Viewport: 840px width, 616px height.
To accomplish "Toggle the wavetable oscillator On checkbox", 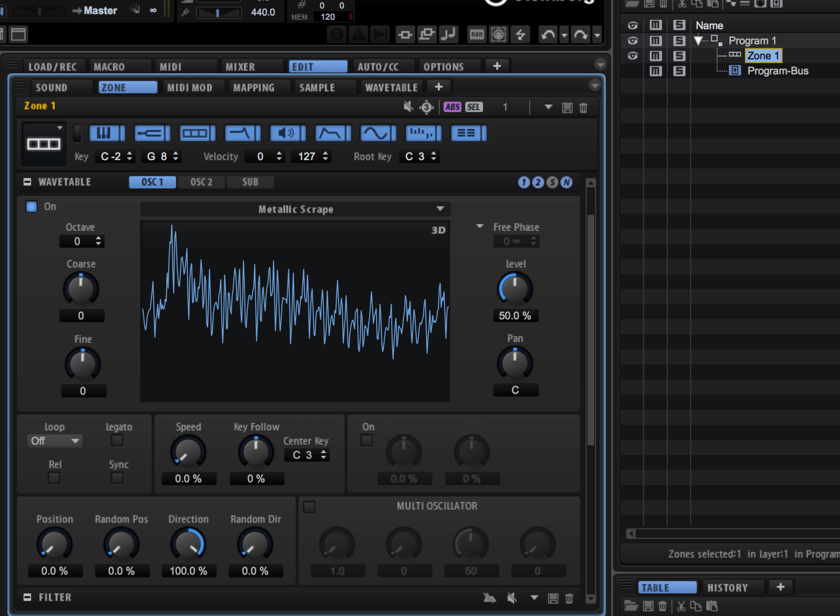I will pyautogui.click(x=31, y=207).
